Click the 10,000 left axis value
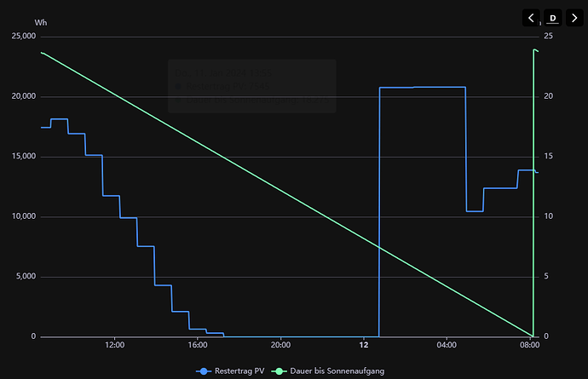 click(24, 216)
